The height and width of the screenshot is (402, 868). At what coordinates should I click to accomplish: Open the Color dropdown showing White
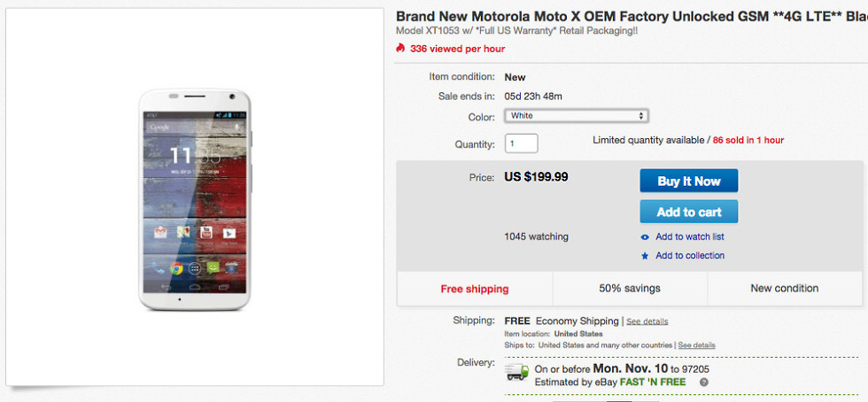[577, 115]
